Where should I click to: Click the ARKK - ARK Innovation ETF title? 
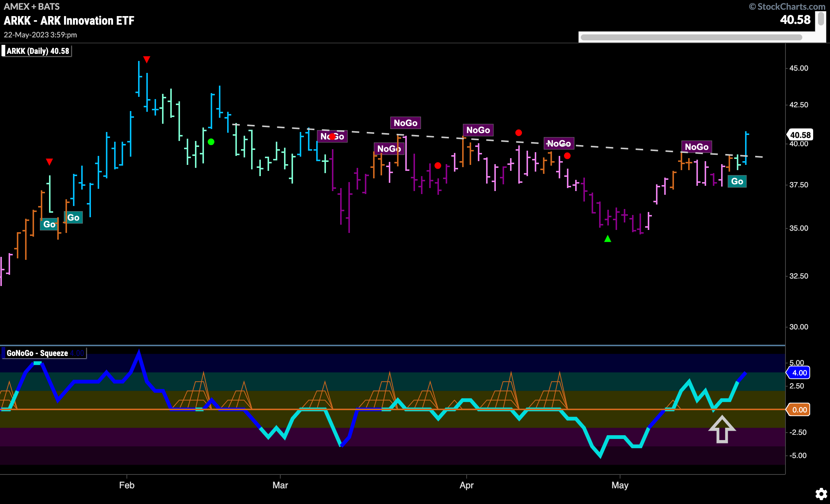[x=69, y=21]
